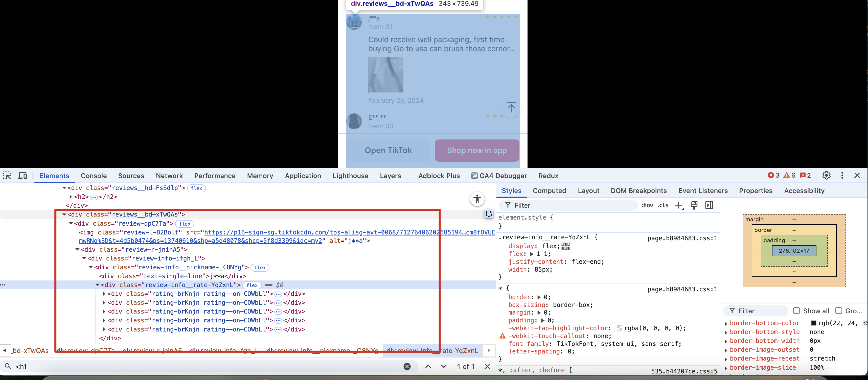This screenshot has width=868, height=380.
Task: Open the flexbox editor icon beside display
Action: tap(566, 246)
